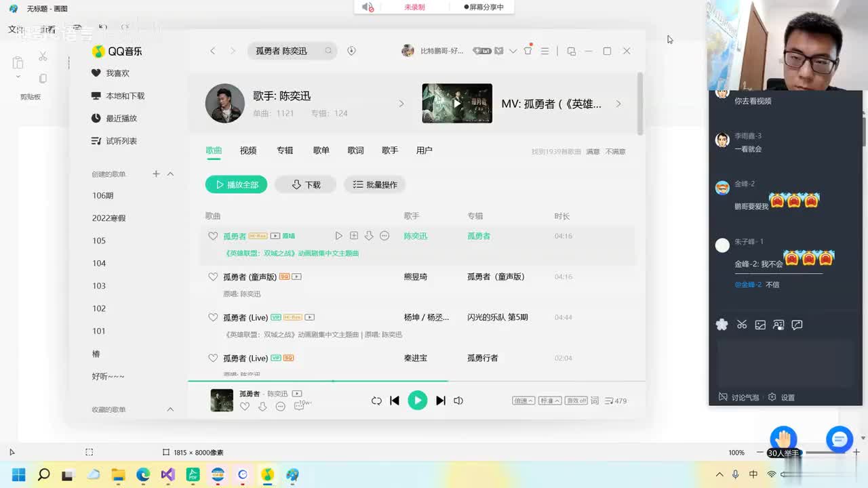Switch to the 专辑 tab
This screenshot has width=868, height=488.
pos(285,150)
